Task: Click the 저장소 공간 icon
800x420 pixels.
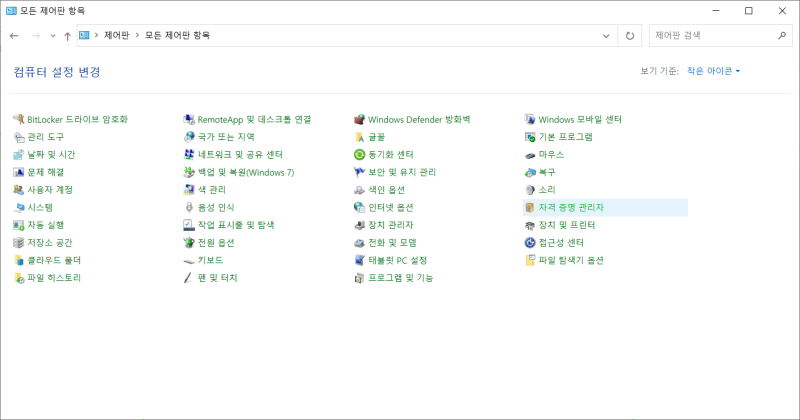Action: [19, 243]
